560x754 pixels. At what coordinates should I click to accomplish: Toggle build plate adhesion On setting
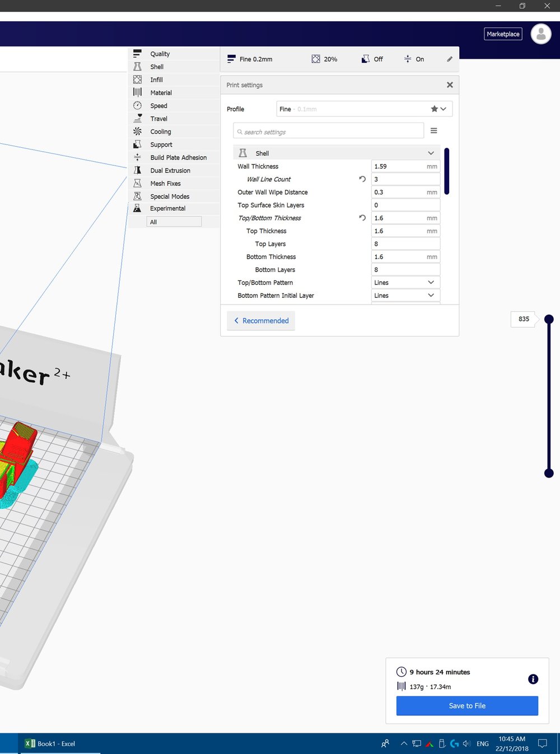click(x=414, y=59)
